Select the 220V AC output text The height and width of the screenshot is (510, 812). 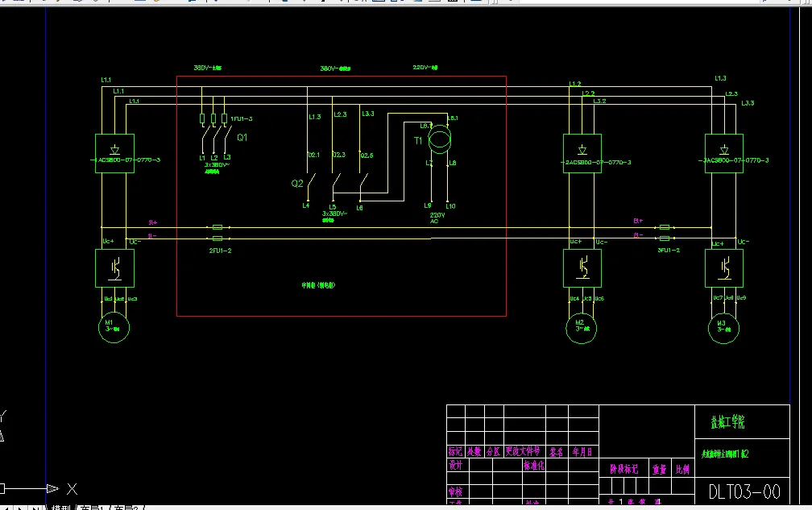437,218
